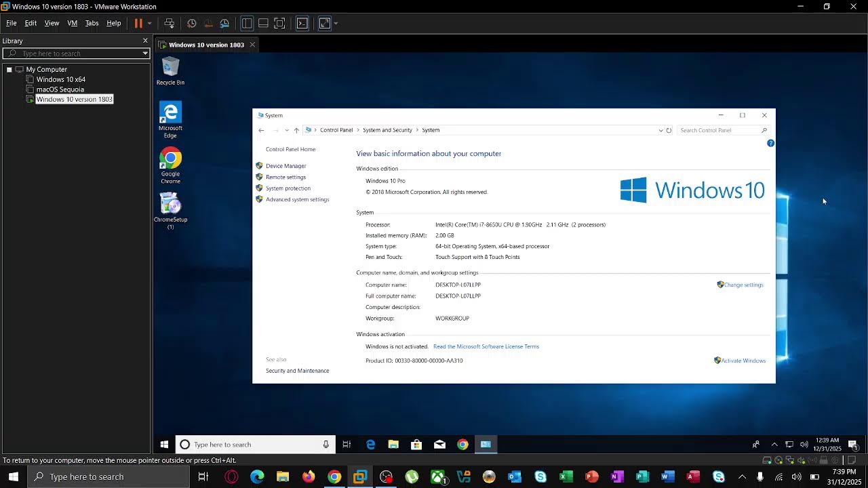Open Control Panel Home
Image resolution: width=868 pixels, height=488 pixels.
pos(290,149)
